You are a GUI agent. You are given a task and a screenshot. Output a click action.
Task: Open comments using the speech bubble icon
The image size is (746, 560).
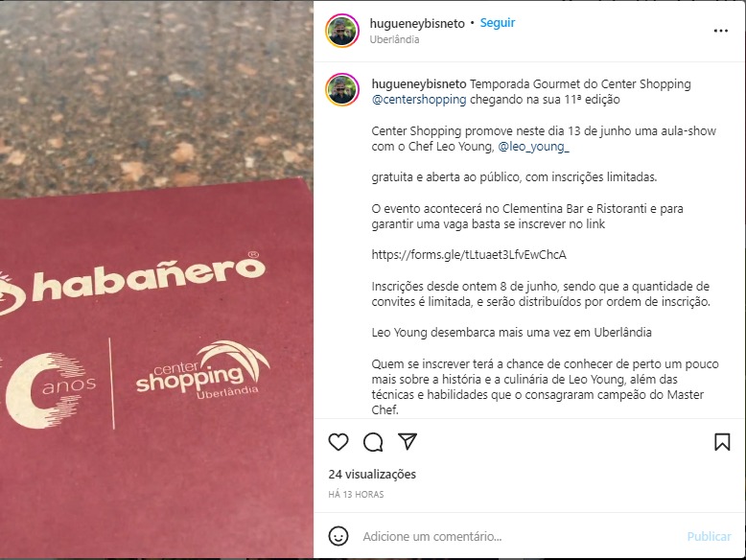(373, 442)
